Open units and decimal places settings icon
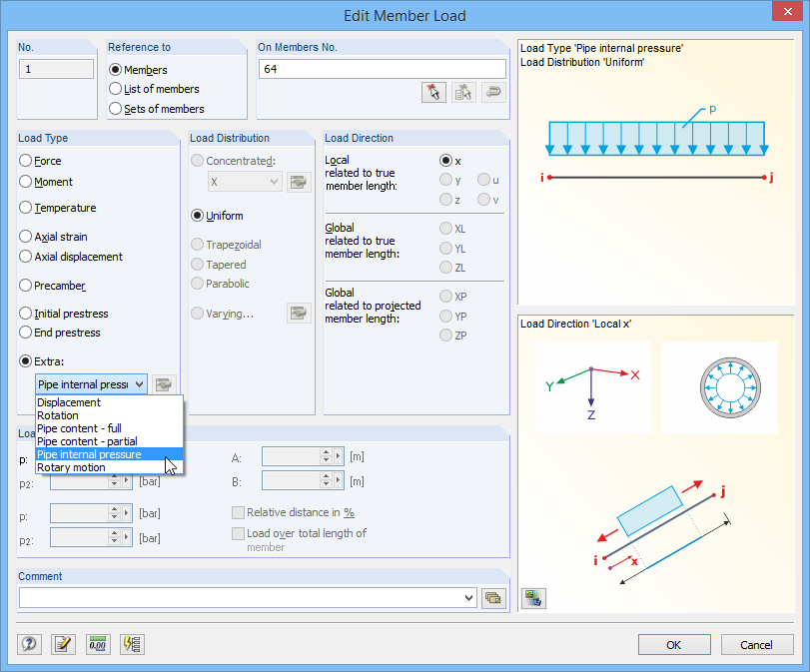Viewport: 810px width, 672px height. click(97, 644)
